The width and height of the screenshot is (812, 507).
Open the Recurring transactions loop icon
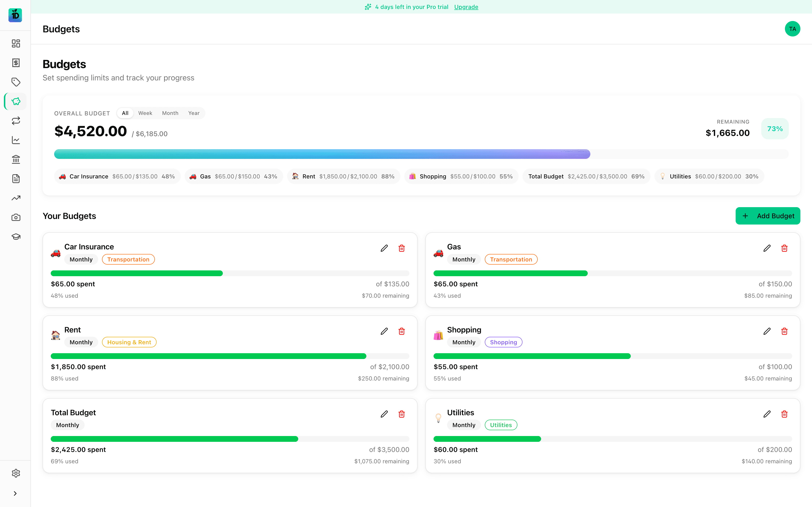coord(15,121)
